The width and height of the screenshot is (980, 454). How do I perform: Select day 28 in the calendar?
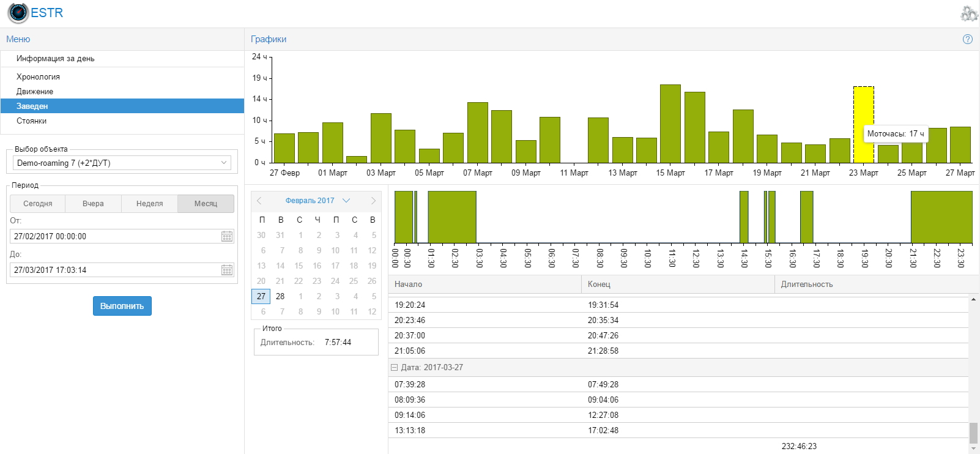click(280, 296)
